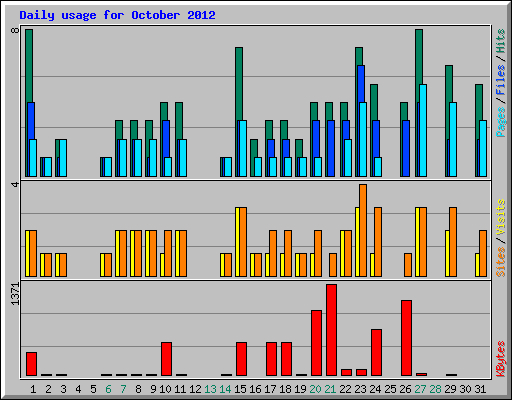Click the 'KBytes' legend label

click(501, 359)
